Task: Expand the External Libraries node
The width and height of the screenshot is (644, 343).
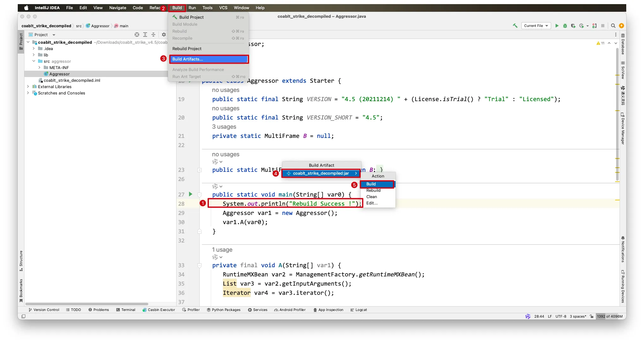Action: click(x=28, y=87)
